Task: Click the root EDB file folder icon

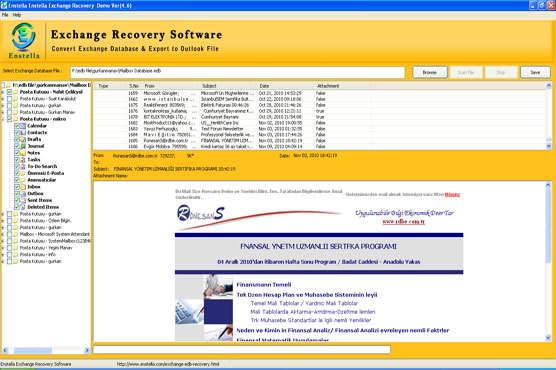Action: pyautogui.click(x=9, y=85)
